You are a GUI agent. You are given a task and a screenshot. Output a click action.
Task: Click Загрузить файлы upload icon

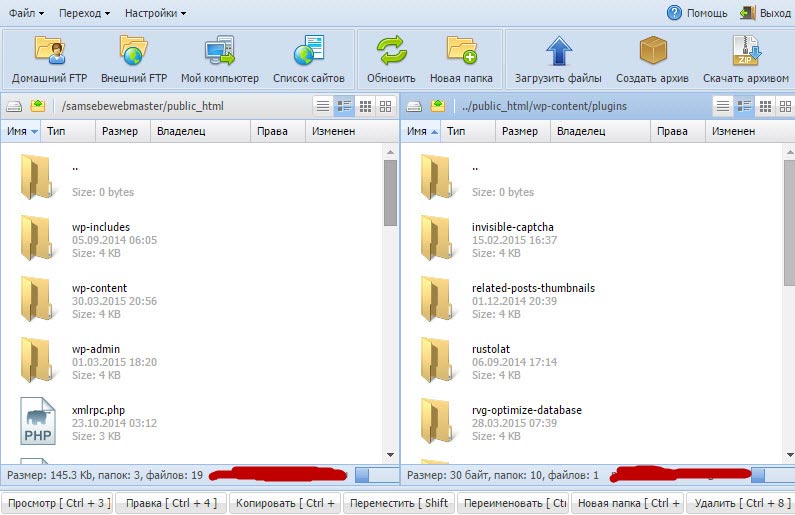click(558, 58)
